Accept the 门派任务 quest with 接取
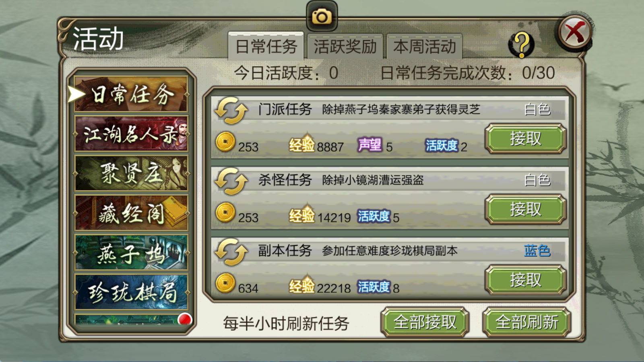This screenshot has height=362, width=644. pos(526,139)
